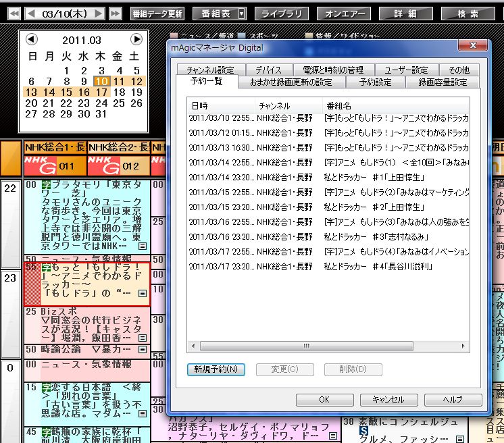Open the デバイス tab
This screenshot has width=504, height=443.
[269, 70]
